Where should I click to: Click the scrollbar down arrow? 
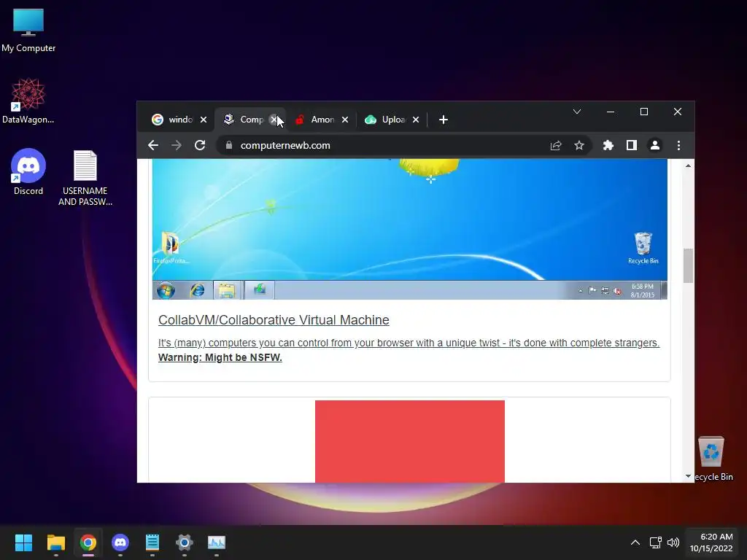click(688, 475)
